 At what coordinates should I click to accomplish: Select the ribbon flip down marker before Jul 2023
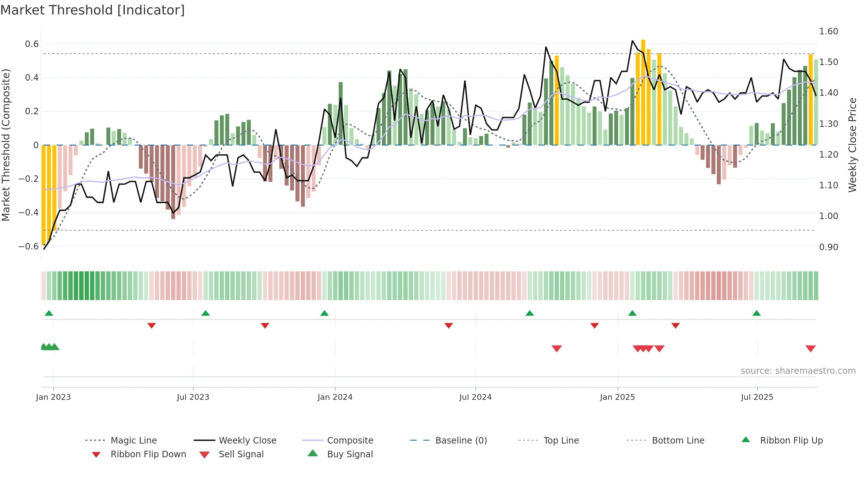click(152, 326)
